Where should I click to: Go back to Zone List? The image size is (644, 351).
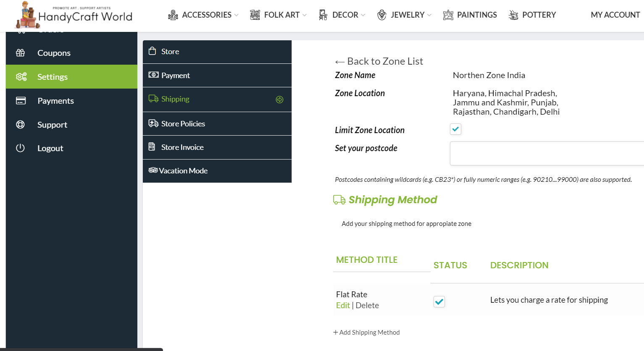click(379, 61)
